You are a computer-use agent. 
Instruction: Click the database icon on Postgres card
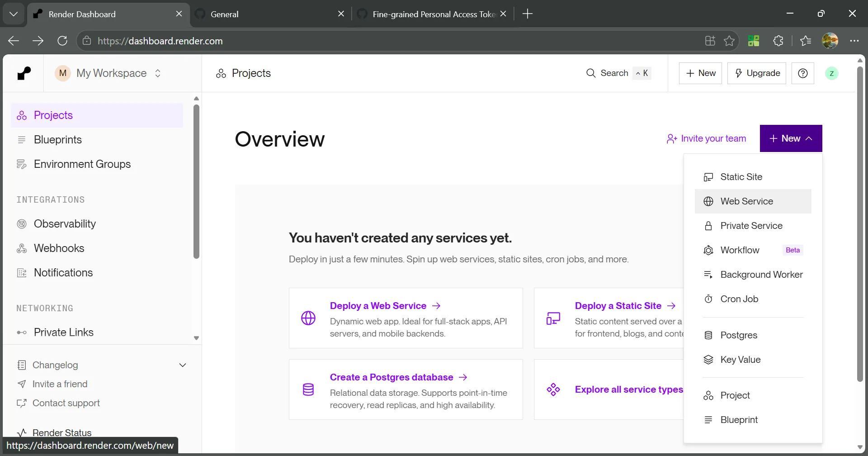click(x=308, y=389)
